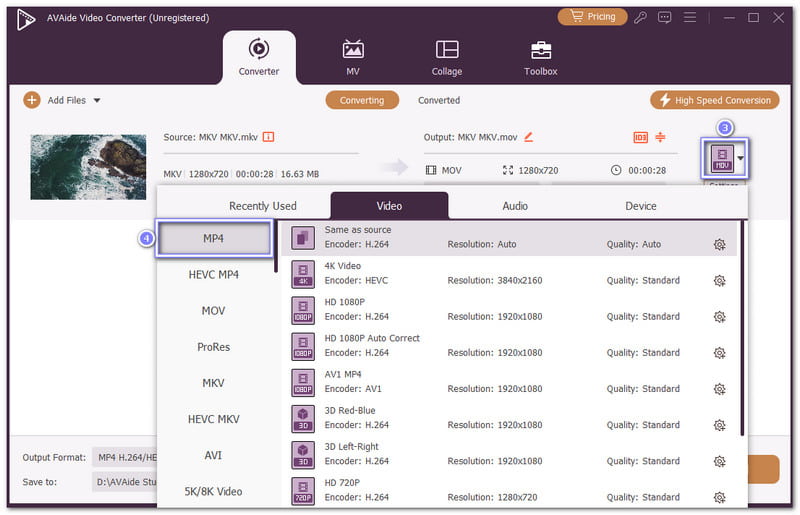
Task: Click the AVAide logo icon
Action: 26,19
